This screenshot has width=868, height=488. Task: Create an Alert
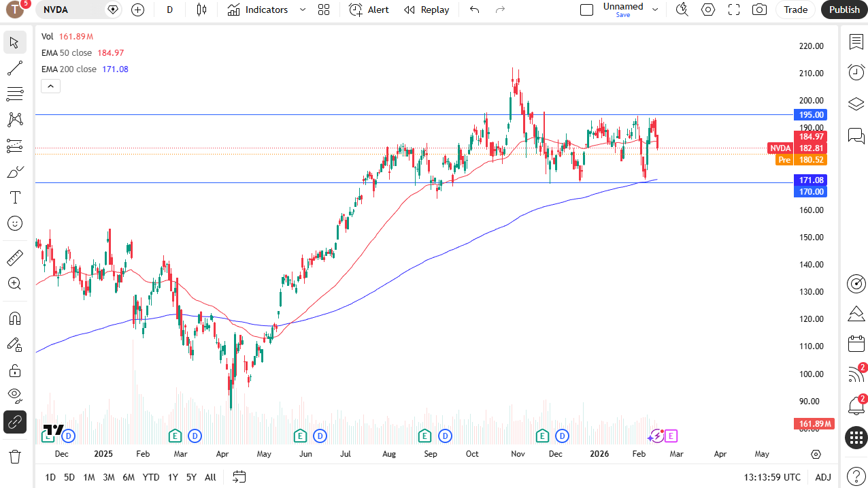pyautogui.click(x=369, y=10)
